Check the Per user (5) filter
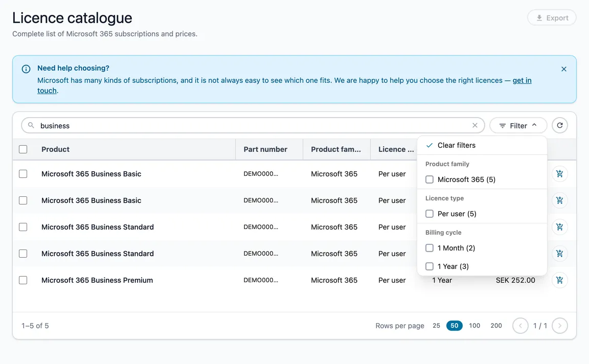Image resolution: width=589 pixels, height=364 pixels. (x=429, y=214)
